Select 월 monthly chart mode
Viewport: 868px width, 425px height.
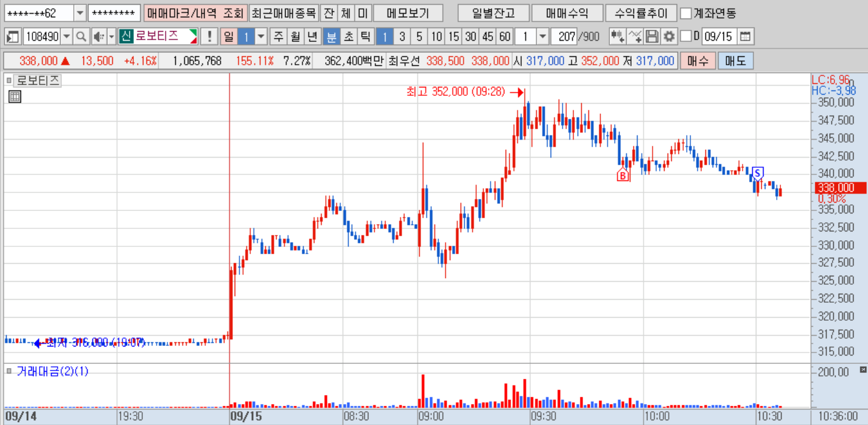tap(295, 37)
